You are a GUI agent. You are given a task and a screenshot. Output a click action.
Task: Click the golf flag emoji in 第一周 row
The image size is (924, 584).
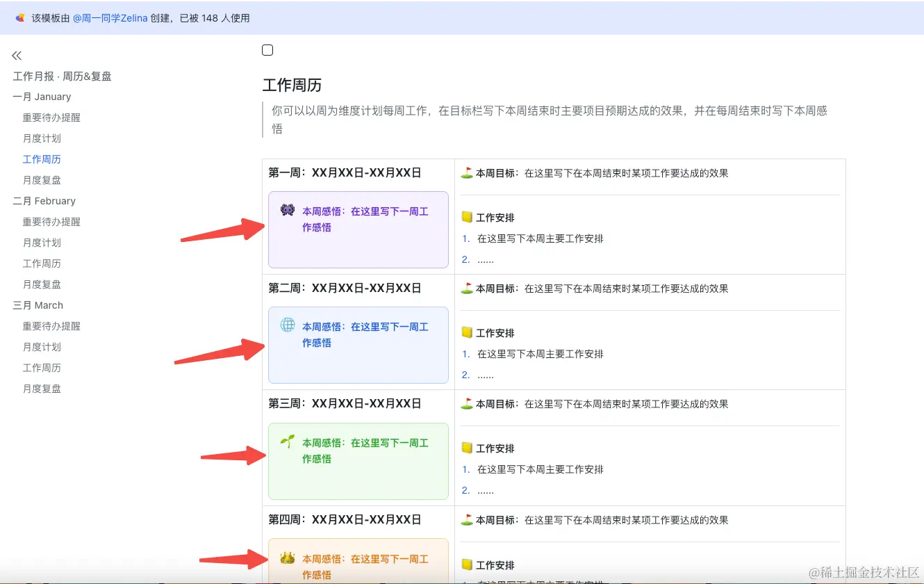(467, 172)
